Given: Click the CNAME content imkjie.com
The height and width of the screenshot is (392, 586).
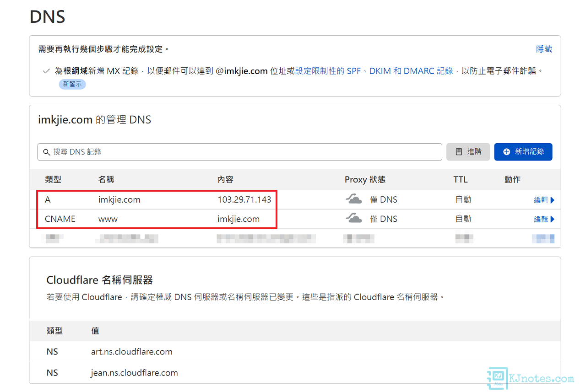Looking at the screenshot, I should 239,219.
